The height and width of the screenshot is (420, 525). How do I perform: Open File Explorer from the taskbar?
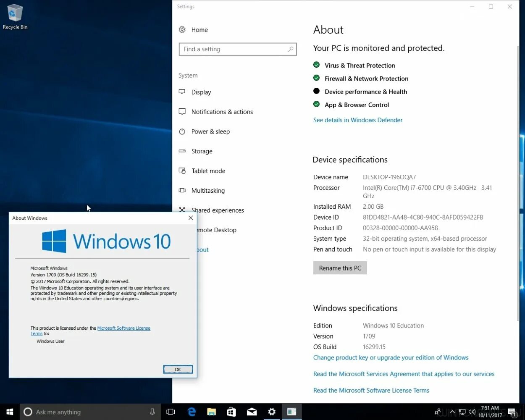tap(211, 412)
